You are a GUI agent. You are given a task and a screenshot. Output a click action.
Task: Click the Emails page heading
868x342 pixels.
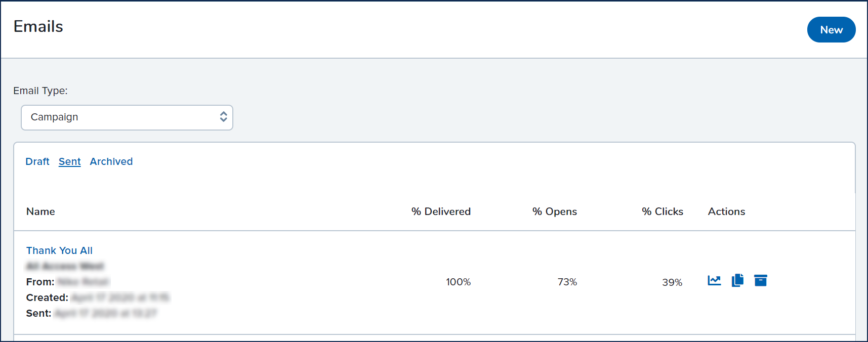(38, 26)
